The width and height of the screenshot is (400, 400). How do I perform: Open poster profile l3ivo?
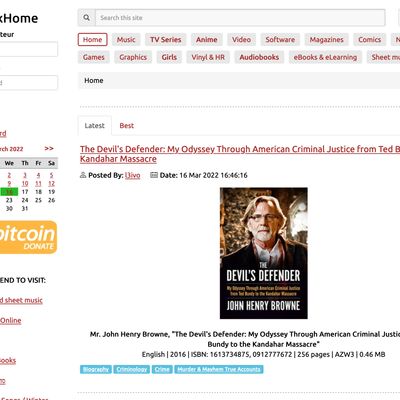133,175
